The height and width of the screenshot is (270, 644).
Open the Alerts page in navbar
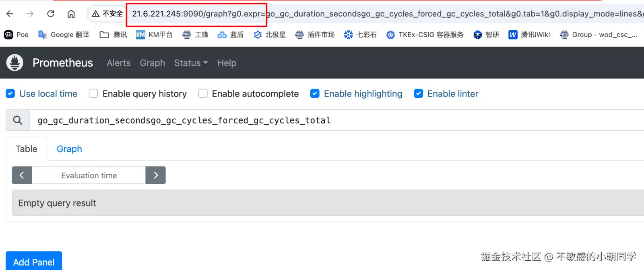point(118,63)
